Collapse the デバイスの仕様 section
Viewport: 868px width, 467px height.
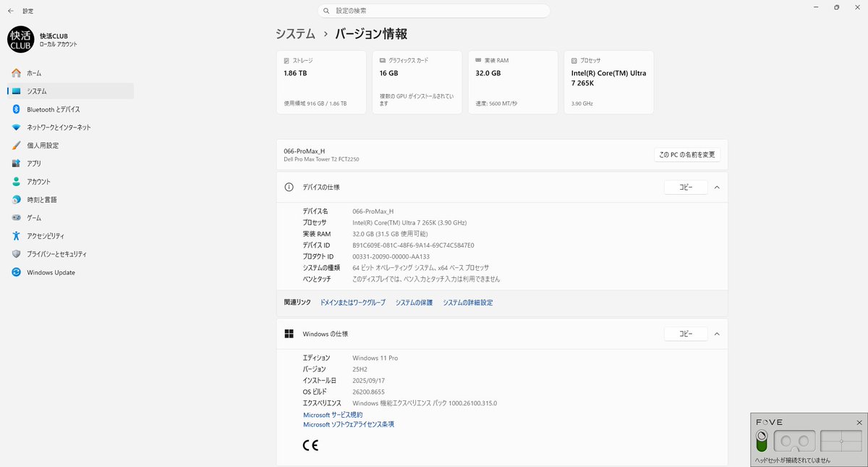717,187
